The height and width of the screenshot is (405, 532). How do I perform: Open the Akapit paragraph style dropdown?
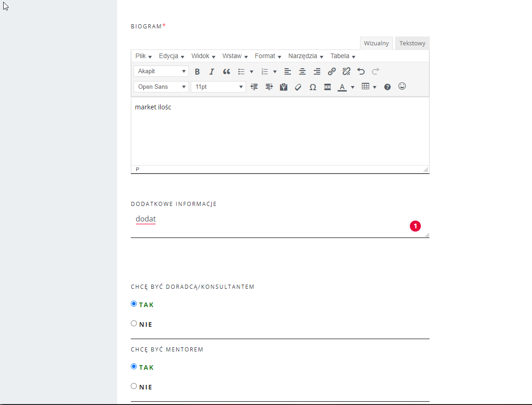click(161, 71)
